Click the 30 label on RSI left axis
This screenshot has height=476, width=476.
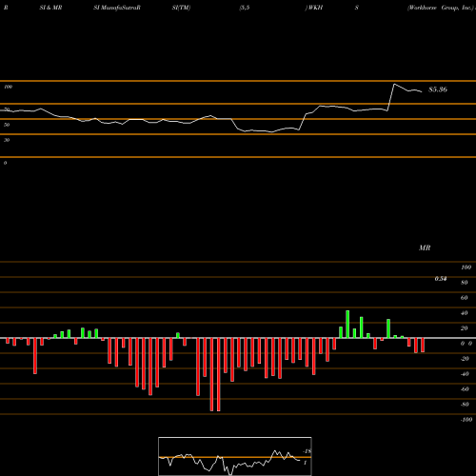point(7,140)
